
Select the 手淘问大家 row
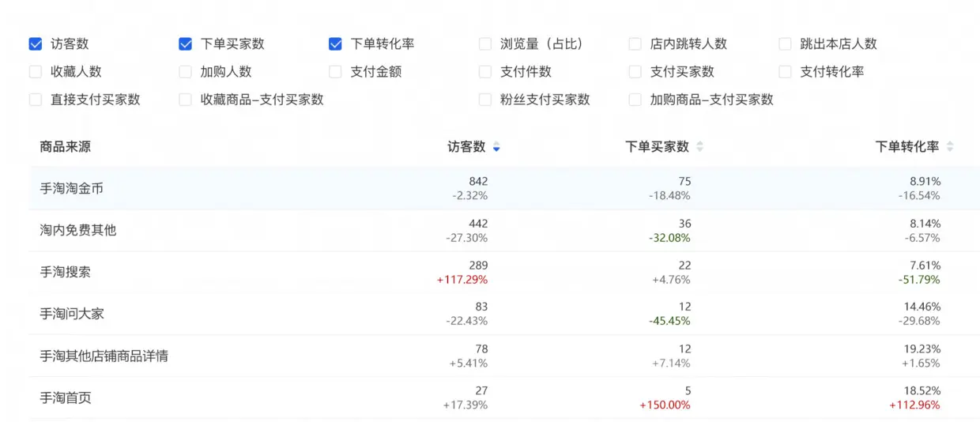[72, 314]
